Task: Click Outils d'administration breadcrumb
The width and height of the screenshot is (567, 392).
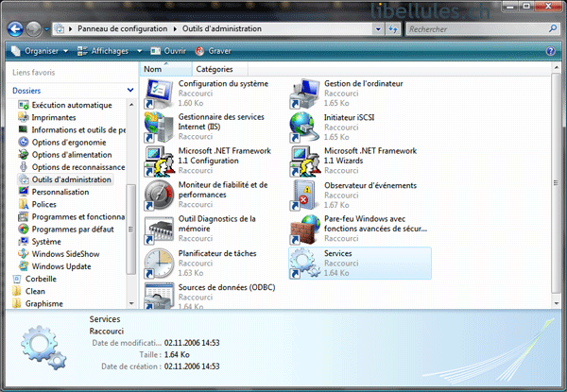Action: tap(222, 28)
